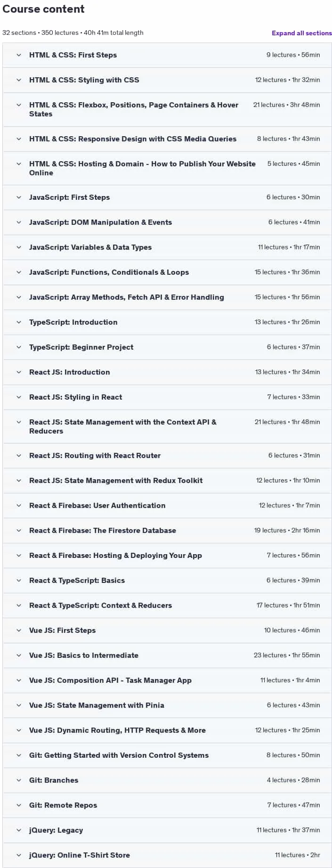Viewport: 332px width, 868px height.
Task: Click chevron next to TypeScript: Introduction
Action: point(19,322)
